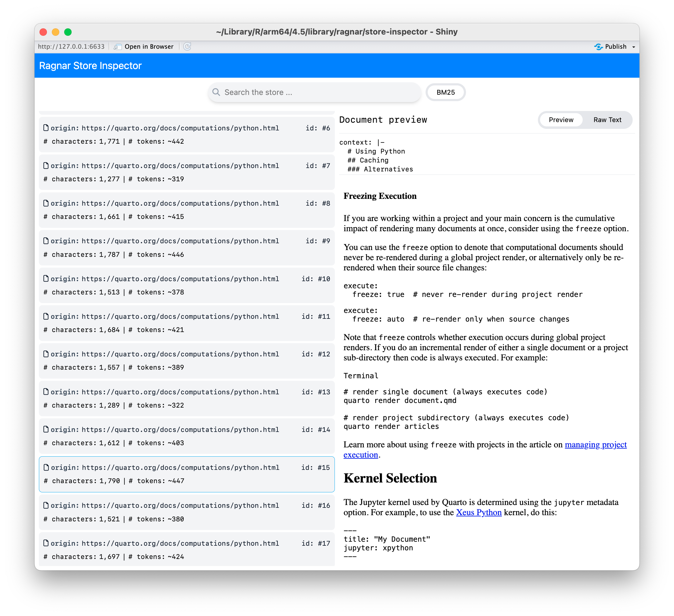The width and height of the screenshot is (674, 616).
Task: Click the window icon next to Open in Browser
Action: pyautogui.click(x=118, y=47)
